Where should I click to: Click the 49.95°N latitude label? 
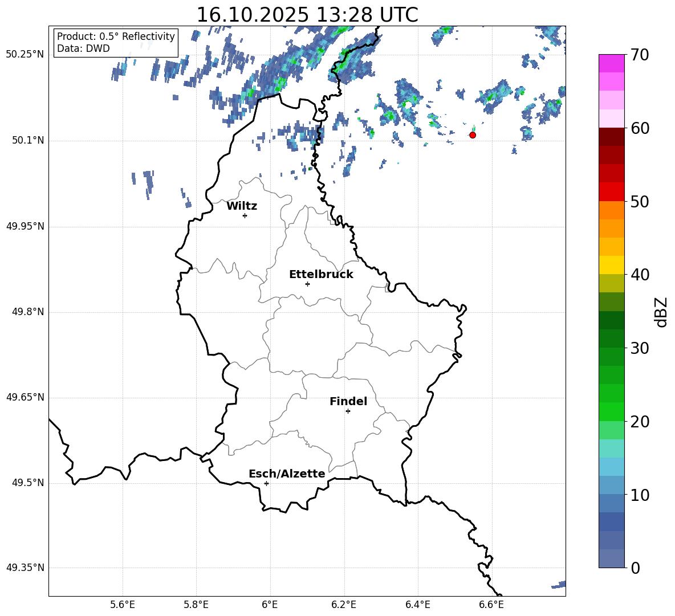click(25, 226)
